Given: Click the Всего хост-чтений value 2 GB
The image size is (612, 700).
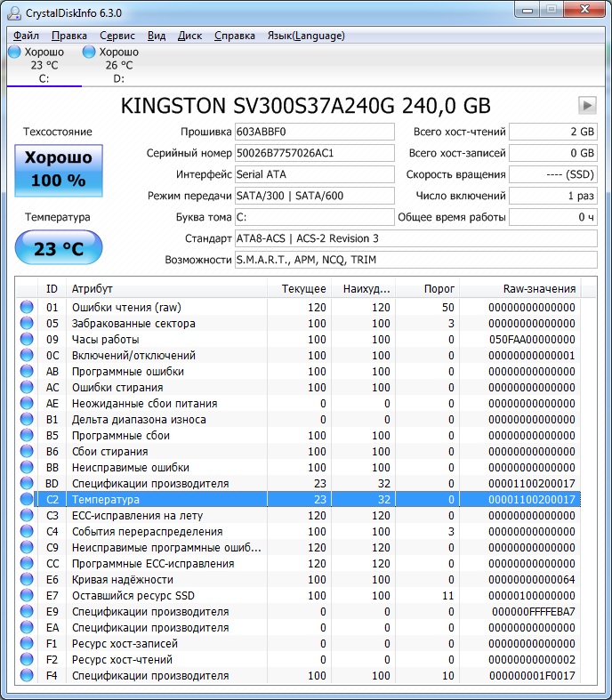Looking at the screenshot, I should pos(553,132).
